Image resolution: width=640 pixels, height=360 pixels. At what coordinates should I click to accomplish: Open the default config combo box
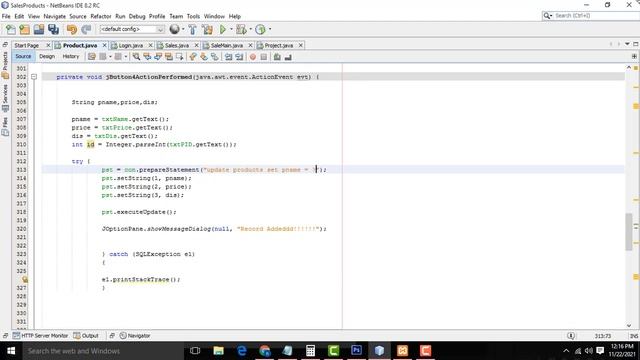[x=132, y=29]
